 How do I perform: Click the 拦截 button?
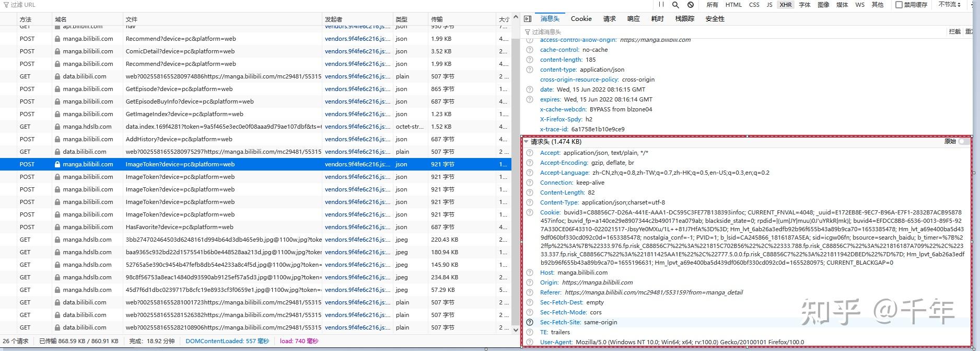tap(955, 32)
